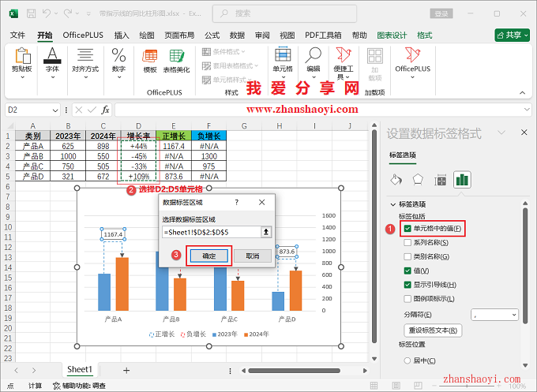The width and height of the screenshot is (537, 392).
Task: Click the 表格美化 icon
Action: 176,60
